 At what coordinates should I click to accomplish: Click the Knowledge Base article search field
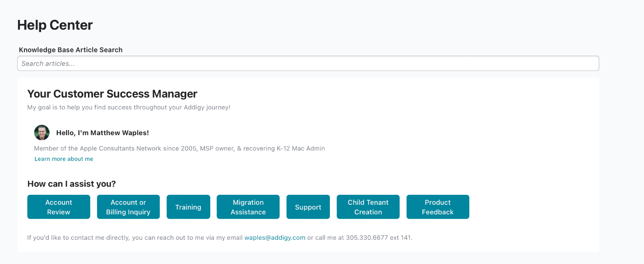tap(308, 63)
